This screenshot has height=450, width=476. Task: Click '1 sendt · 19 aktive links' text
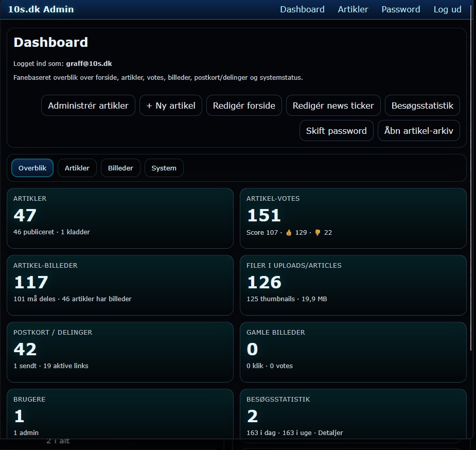pos(51,366)
